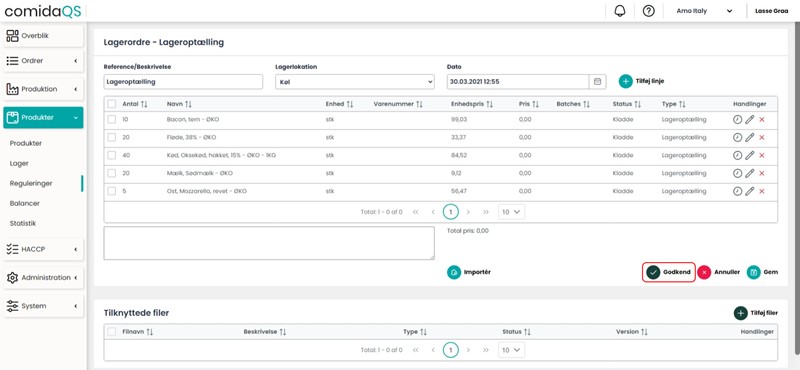
Task: Open history for Sødmælk row
Action: [737, 174]
